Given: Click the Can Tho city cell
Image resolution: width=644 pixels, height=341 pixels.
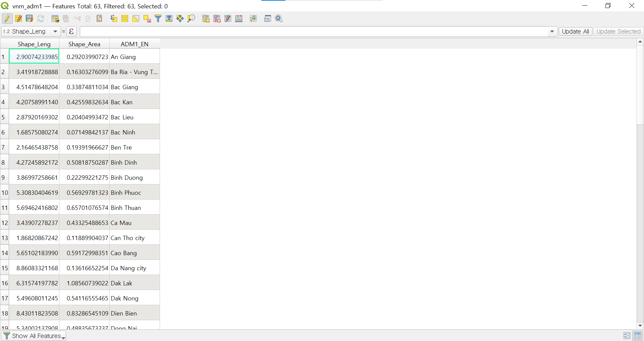Looking at the screenshot, I should point(135,238).
